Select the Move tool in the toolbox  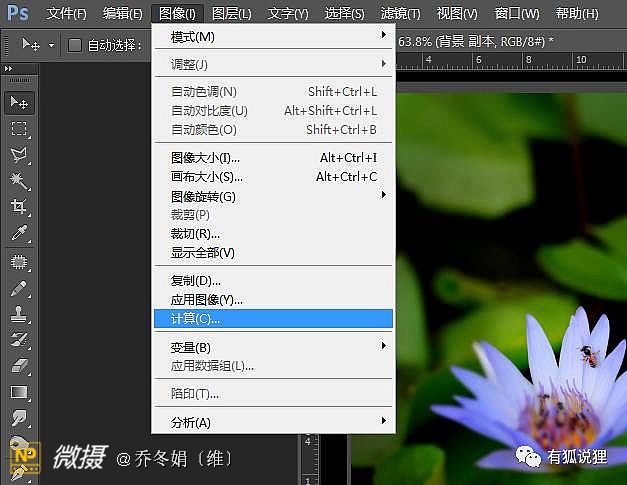pyautogui.click(x=19, y=102)
